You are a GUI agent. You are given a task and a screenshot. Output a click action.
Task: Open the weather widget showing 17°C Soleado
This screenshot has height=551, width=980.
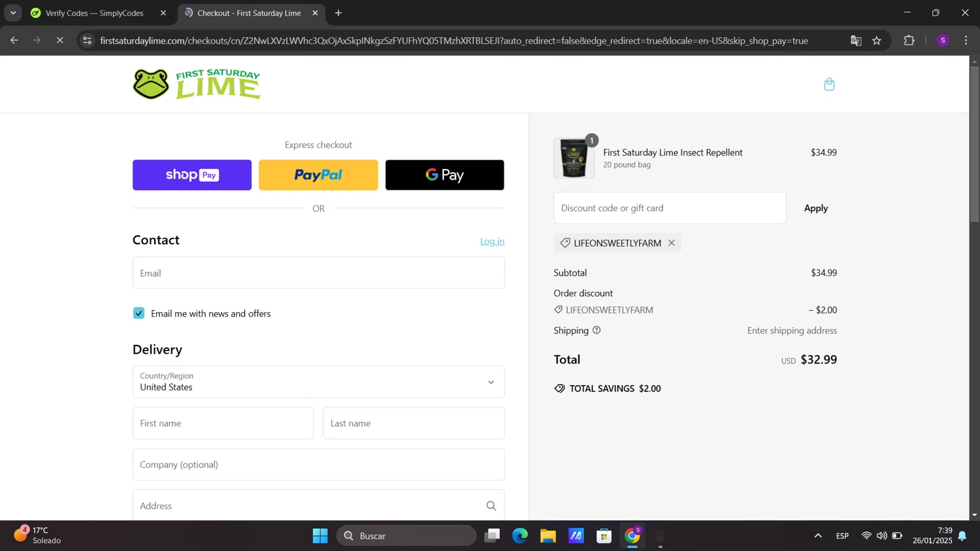point(38,535)
